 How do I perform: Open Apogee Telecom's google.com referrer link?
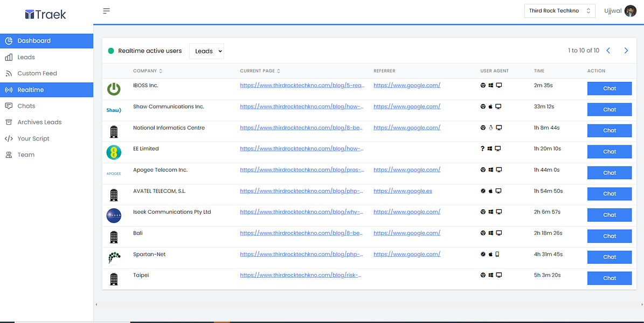tap(407, 170)
